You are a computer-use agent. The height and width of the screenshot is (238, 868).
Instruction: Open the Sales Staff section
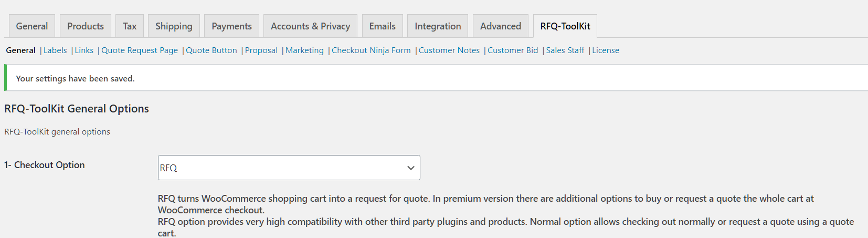coord(565,50)
